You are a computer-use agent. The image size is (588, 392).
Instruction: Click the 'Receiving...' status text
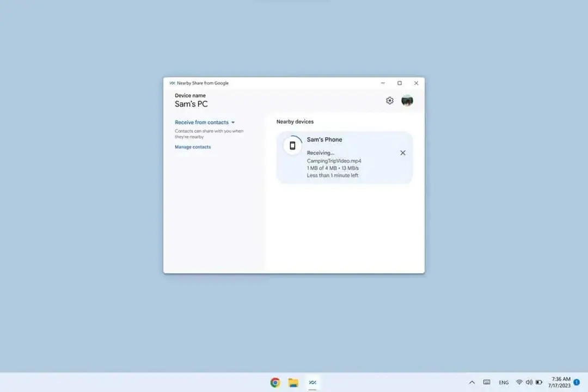pos(321,152)
